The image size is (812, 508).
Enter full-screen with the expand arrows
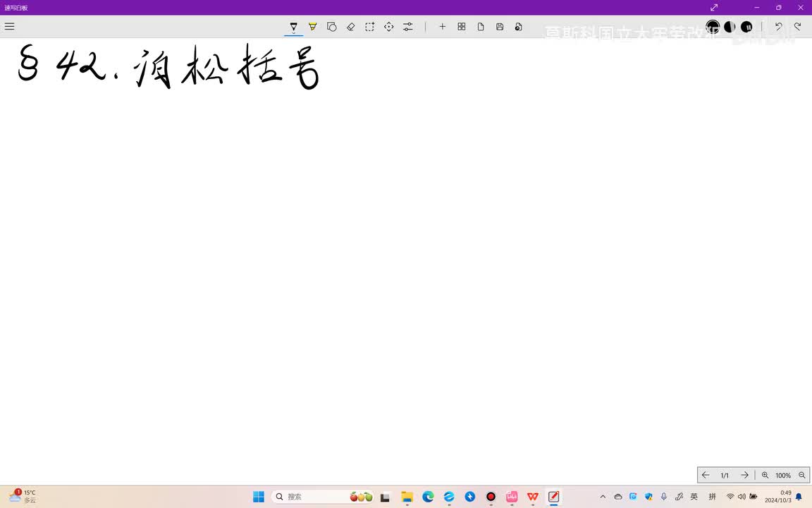coord(714,7)
